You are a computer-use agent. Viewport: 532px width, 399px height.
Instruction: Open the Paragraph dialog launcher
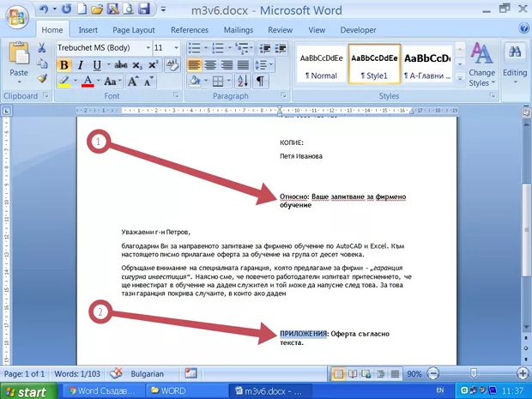pyautogui.click(x=283, y=96)
